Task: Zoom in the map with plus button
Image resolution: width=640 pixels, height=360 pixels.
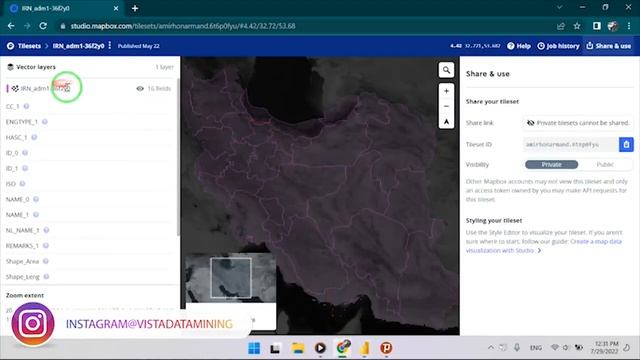Action: (x=446, y=91)
